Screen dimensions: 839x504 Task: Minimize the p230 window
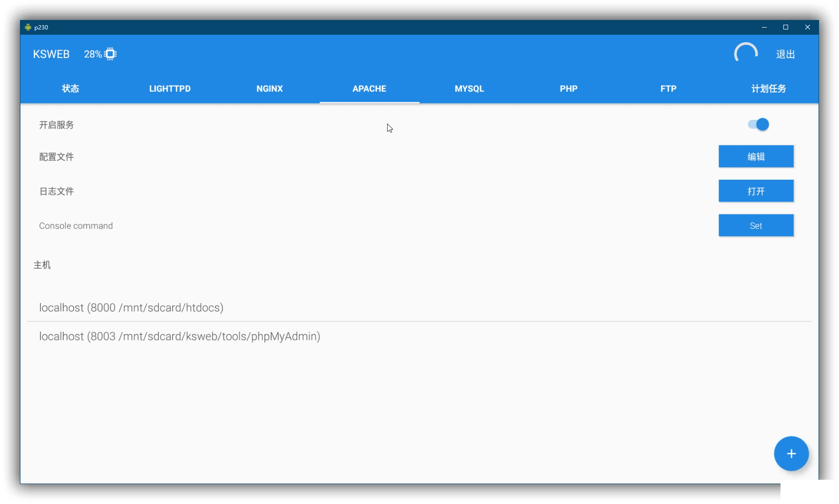point(764,27)
